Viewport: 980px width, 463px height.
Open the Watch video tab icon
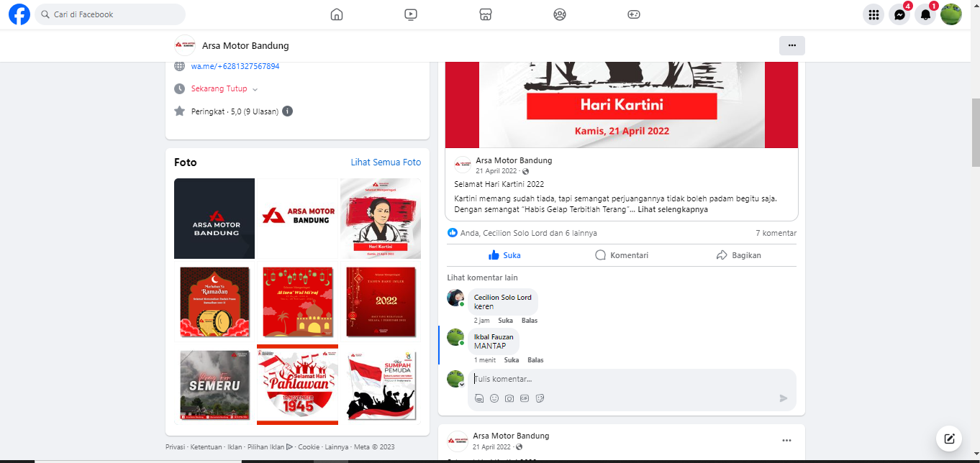click(x=411, y=14)
